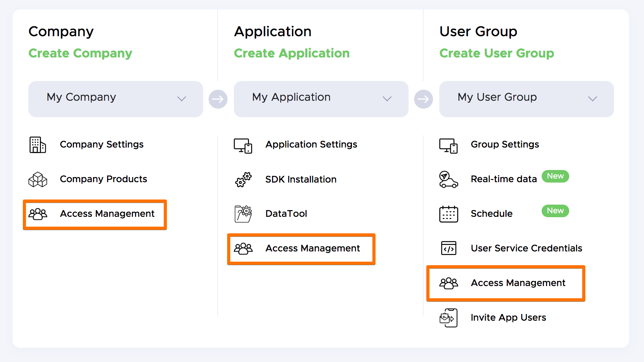This screenshot has width=644, height=362.
Task: Click the Group Settings icon
Action: pyautogui.click(x=448, y=146)
